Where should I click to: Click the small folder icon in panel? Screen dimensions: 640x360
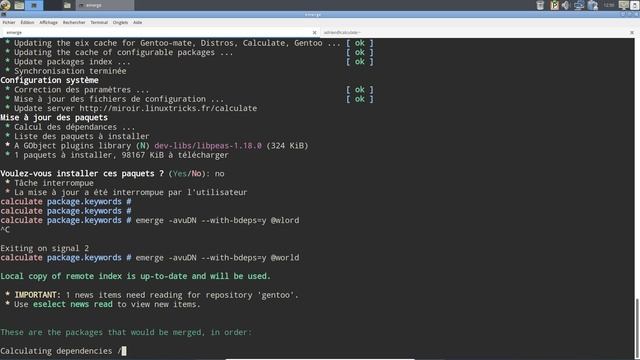click(x=67, y=5)
